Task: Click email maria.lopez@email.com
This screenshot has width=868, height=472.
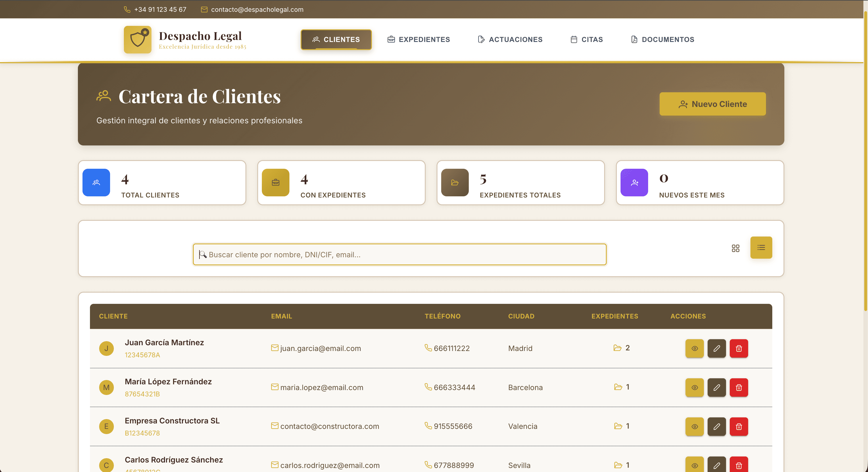Action: pos(322,387)
